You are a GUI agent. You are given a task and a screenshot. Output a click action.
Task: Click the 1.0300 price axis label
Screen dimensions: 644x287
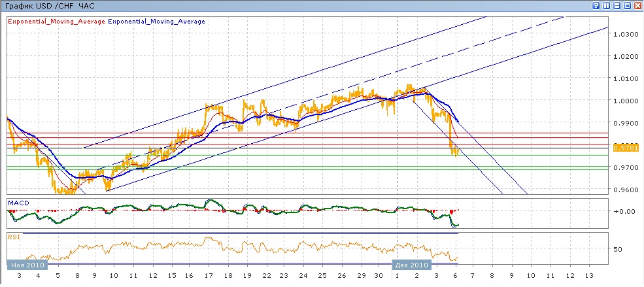tap(624, 33)
